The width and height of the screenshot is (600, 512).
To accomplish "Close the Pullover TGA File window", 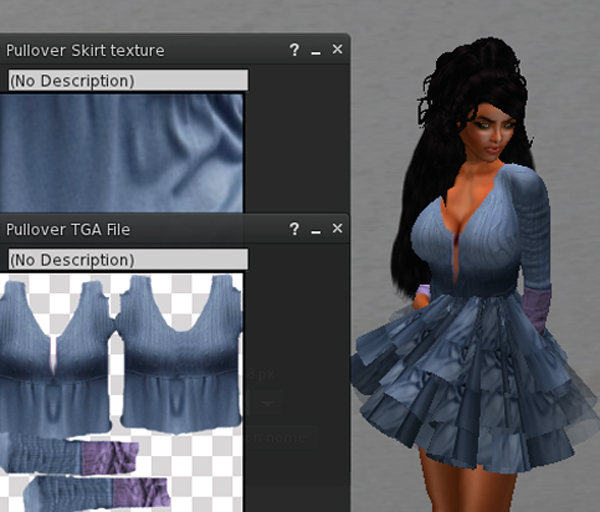I will 337,228.
